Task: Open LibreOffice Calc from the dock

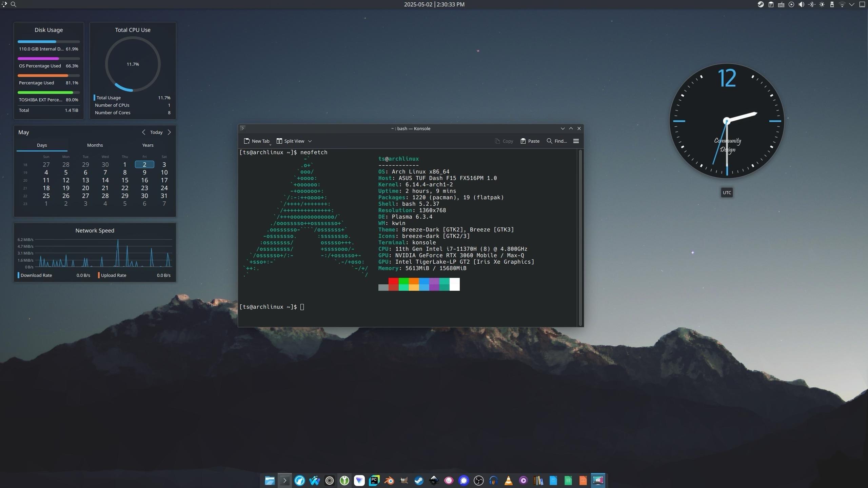Action: pyautogui.click(x=568, y=480)
